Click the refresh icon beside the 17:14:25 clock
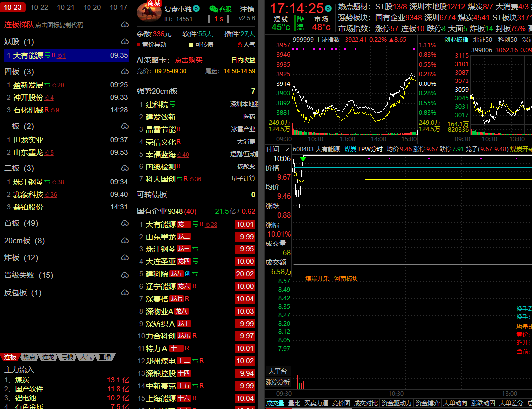Screen dimensions: 532x409 click(x=328, y=9)
